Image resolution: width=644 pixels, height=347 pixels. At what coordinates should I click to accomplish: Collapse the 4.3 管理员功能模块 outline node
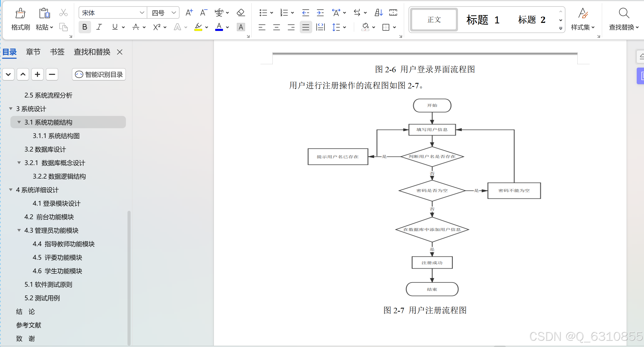click(19, 230)
